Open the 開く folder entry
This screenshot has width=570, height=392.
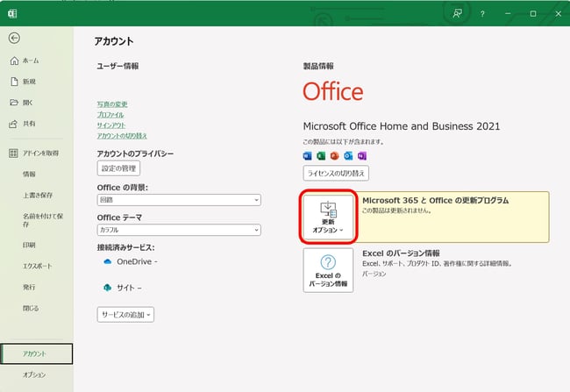[x=21, y=103]
